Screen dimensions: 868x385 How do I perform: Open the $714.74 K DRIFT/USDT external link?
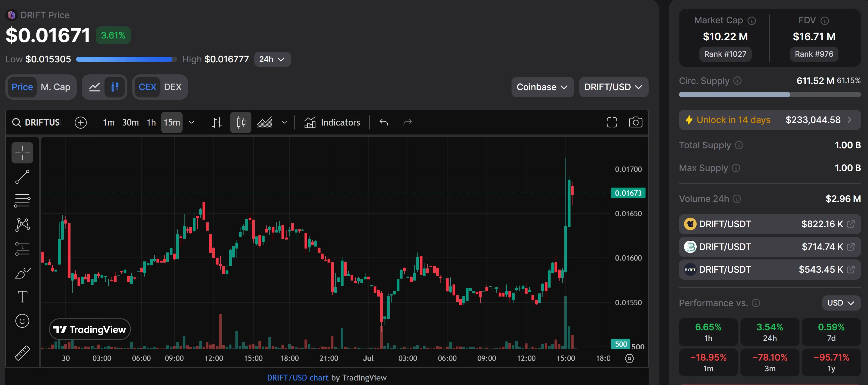point(851,247)
